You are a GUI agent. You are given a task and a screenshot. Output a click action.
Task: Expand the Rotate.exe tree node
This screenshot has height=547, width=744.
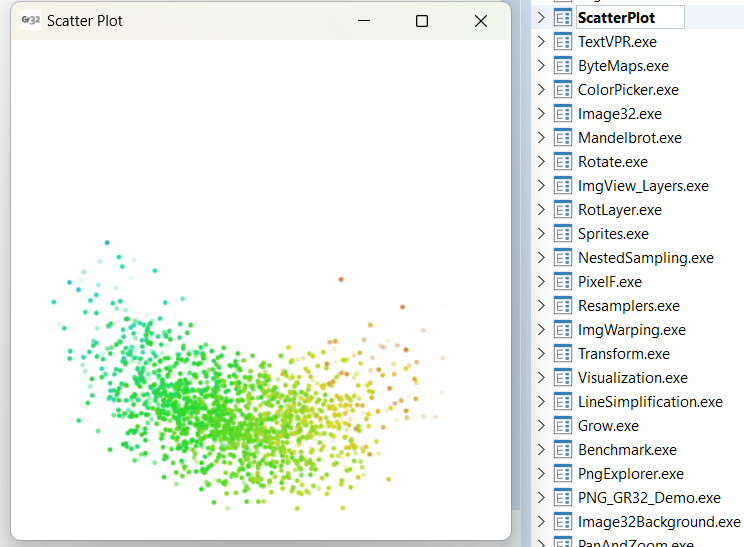coord(541,162)
